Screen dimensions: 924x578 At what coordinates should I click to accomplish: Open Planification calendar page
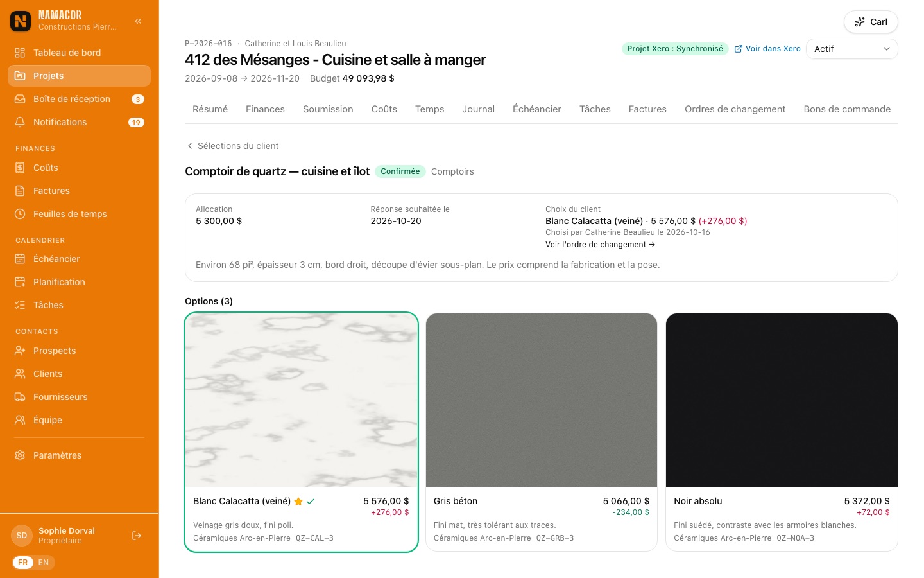point(79,282)
